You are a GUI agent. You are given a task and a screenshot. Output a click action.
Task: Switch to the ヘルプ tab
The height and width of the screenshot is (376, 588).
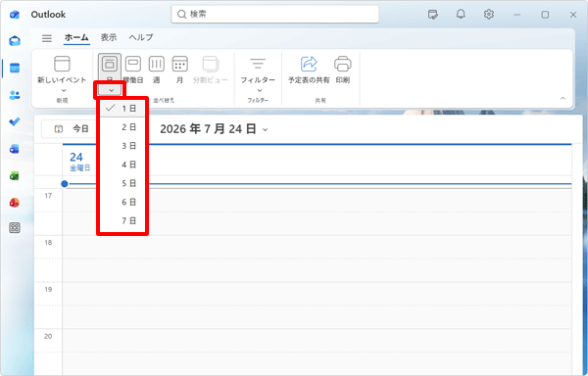[141, 37]
